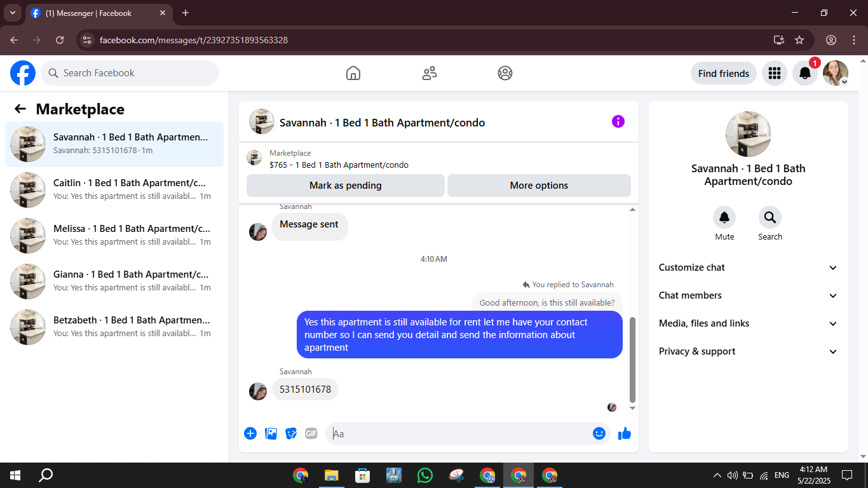The height and width of the screenshot is (488, 868).
Task: Open the Facebook menu grid icon
Action: [x=774, y=73]
